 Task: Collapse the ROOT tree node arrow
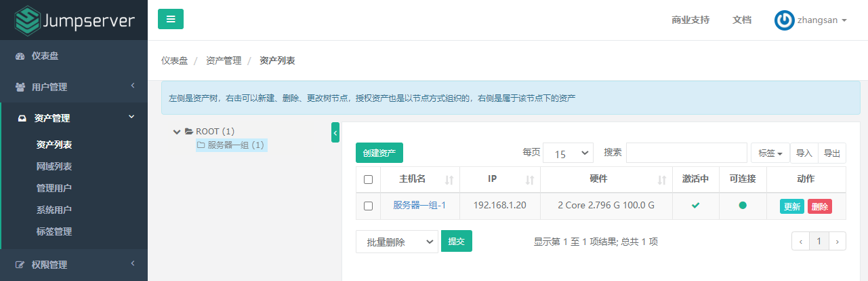pos(177,132)
